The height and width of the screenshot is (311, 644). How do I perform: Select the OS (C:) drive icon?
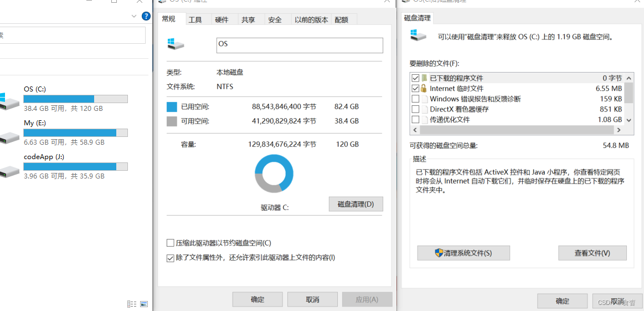(x=7, y=101)
